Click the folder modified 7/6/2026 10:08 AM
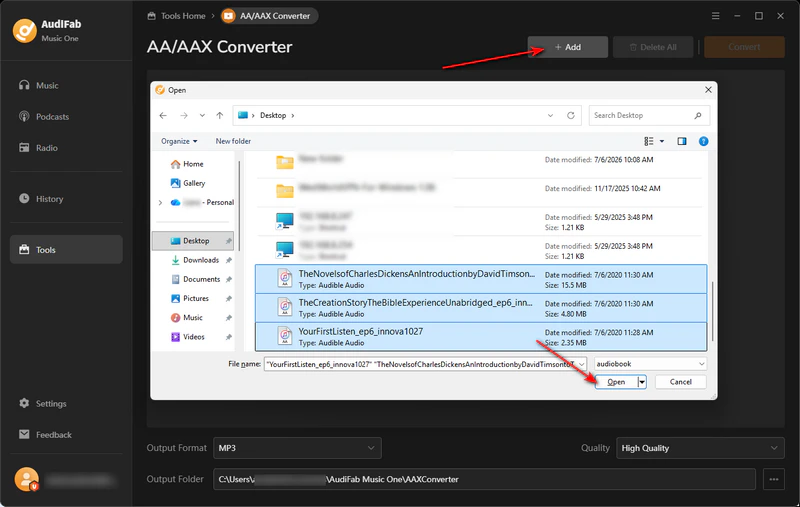Viewport: 800px width, 507px height. 481,163
